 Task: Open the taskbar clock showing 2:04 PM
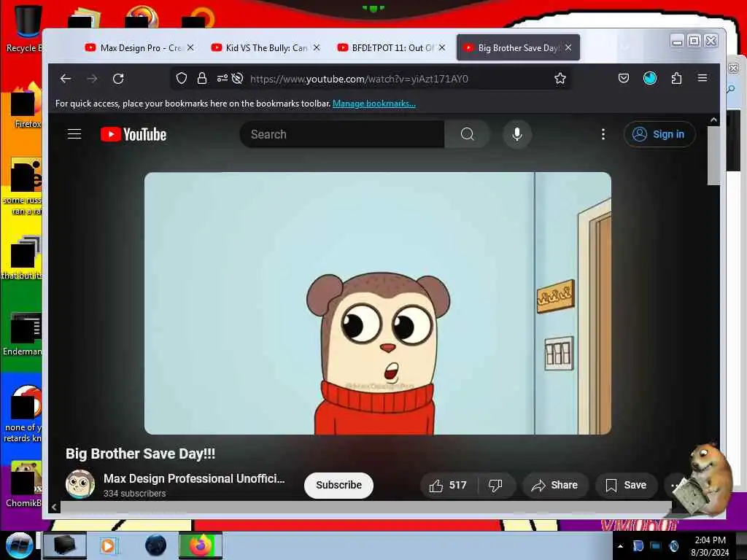(710, 546)
